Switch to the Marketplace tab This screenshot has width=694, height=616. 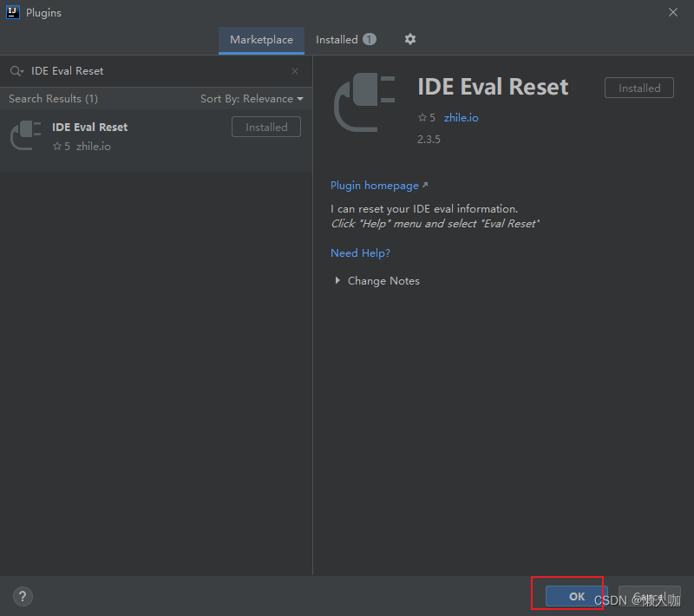tap(261, 40)
